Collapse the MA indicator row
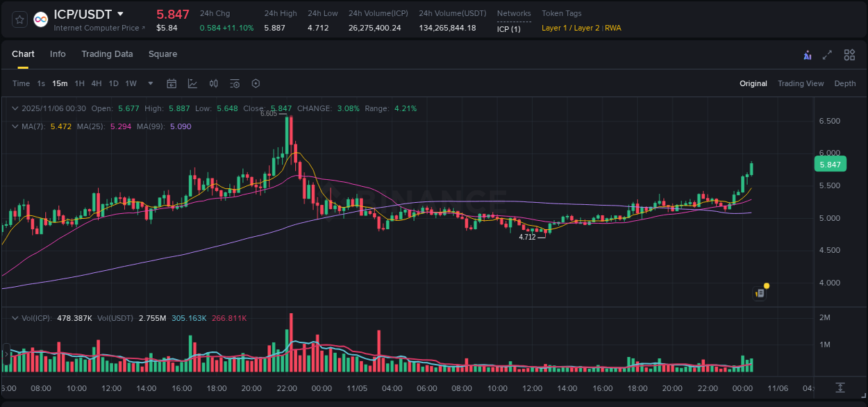868x407 pixels. point(15,126)
